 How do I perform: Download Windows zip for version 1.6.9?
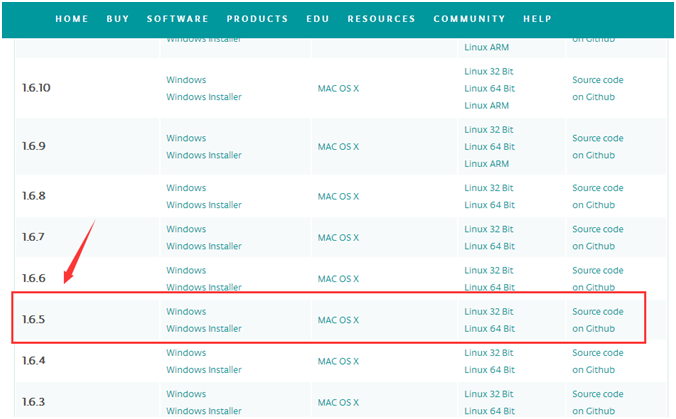[186, 138]
